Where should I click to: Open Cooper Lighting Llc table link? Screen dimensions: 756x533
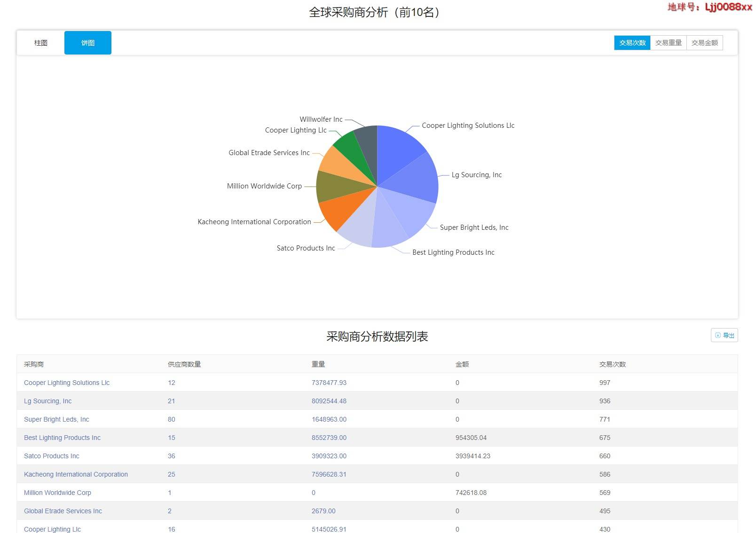coord(52,529)
